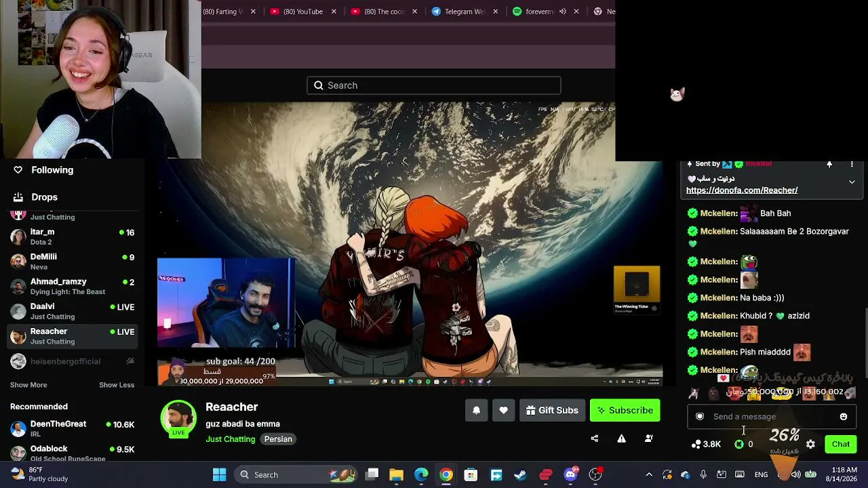Open Discord from the taskbar
868x488 pixels.
(x=571, y=474)
